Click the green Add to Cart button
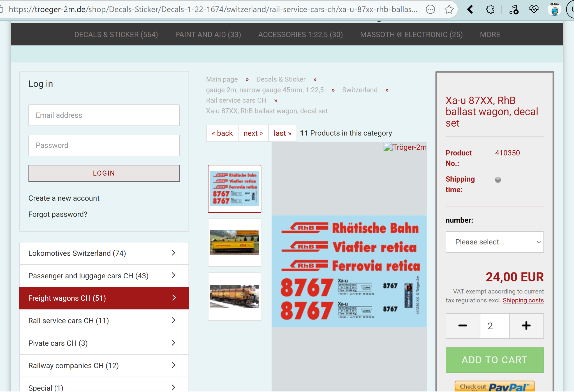 [x=494, y=360]
